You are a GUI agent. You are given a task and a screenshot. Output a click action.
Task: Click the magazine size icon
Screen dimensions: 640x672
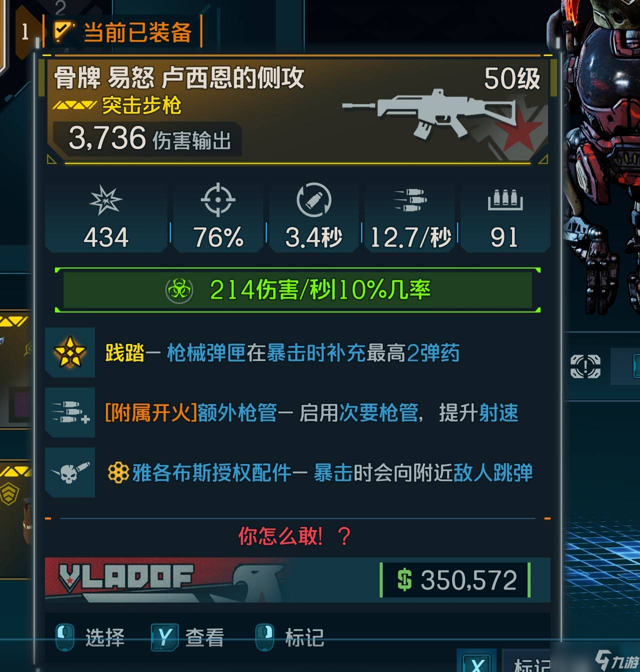point(505,200)
